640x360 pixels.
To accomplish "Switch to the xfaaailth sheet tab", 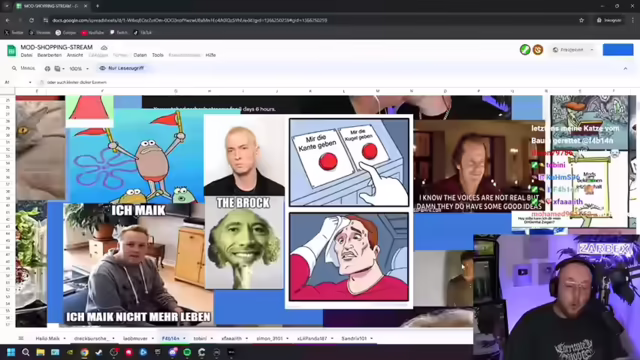I will [x=231, y=338].
